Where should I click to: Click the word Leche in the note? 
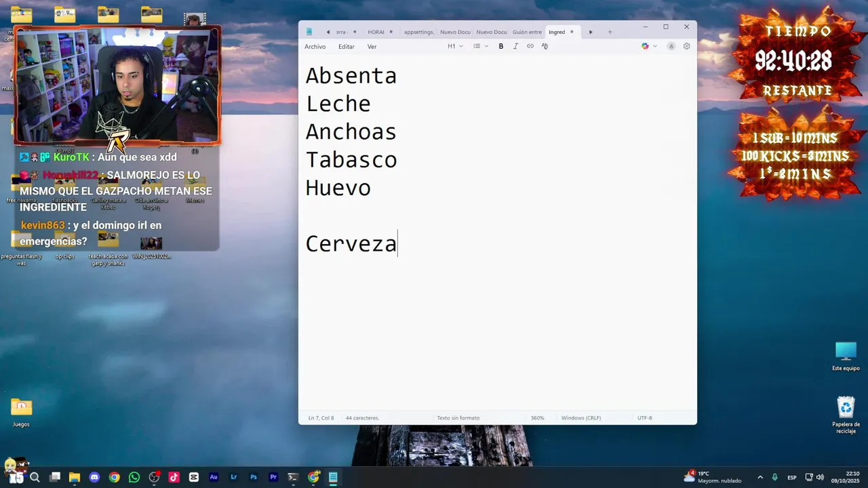point(338,104)
